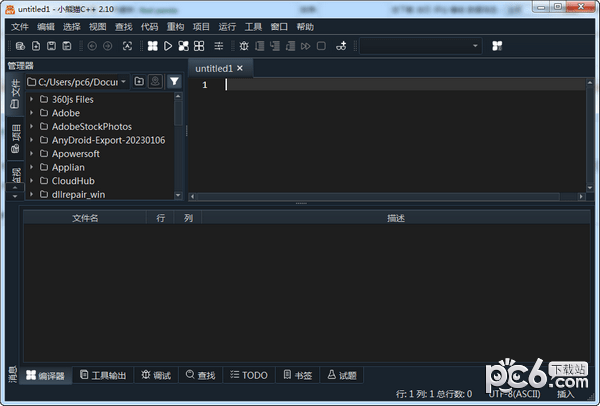Click the open file toolbar icon
The width and height of the screenshot is (600, 406).
point(20,46)
